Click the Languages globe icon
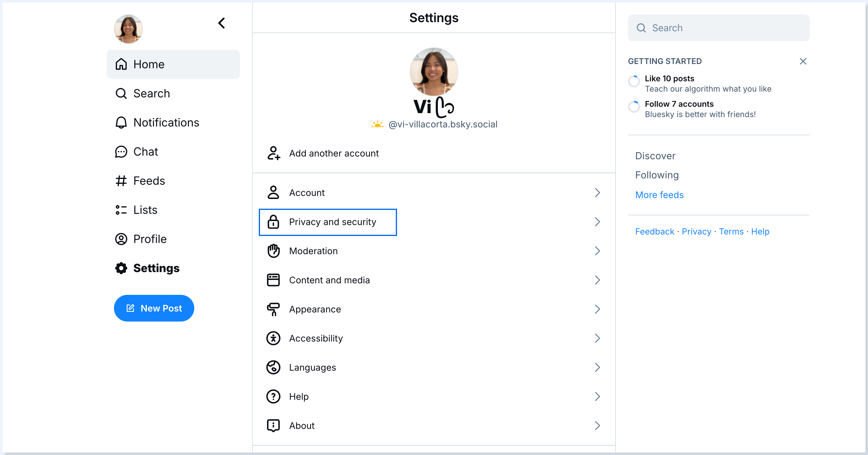This screenshot has width=868, height=455. pyautogui.click(x=273, y=367)
